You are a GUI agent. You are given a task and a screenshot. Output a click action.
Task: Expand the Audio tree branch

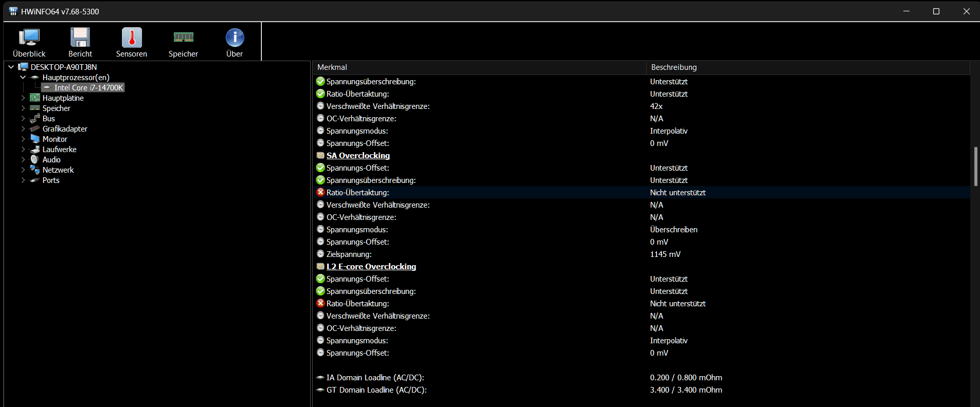point(23,159)
